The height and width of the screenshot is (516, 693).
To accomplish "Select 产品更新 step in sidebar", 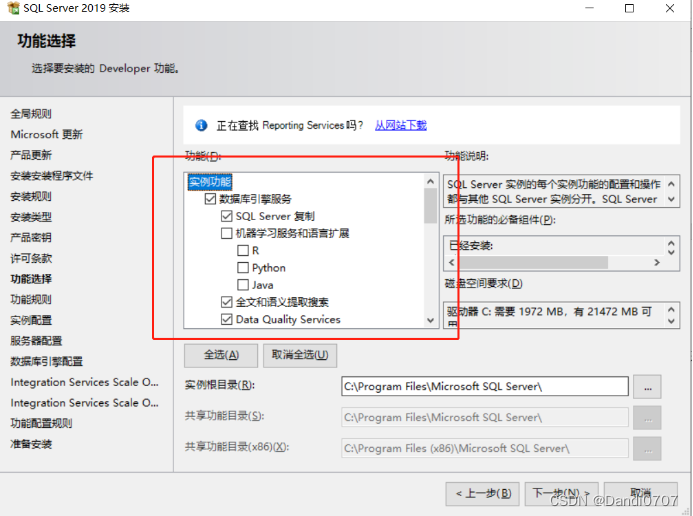I will point(31,155).
